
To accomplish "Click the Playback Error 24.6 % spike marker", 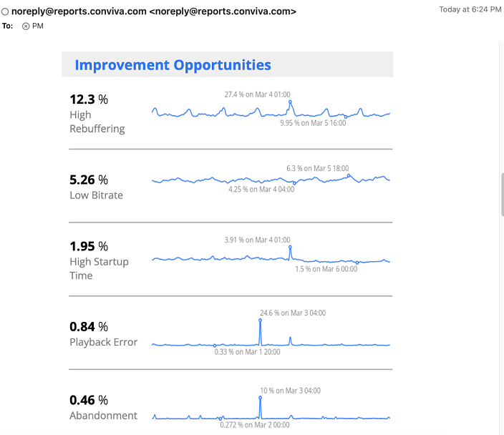I will click(x=260, y=321).
